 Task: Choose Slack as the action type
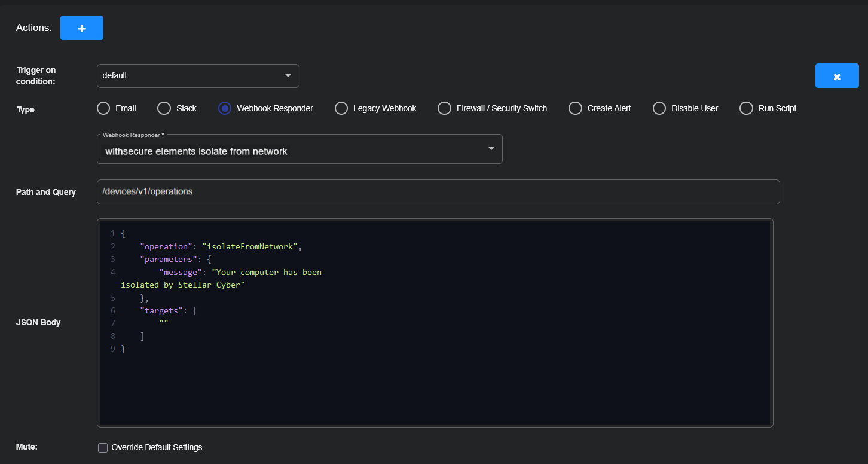tap(164, 108)
